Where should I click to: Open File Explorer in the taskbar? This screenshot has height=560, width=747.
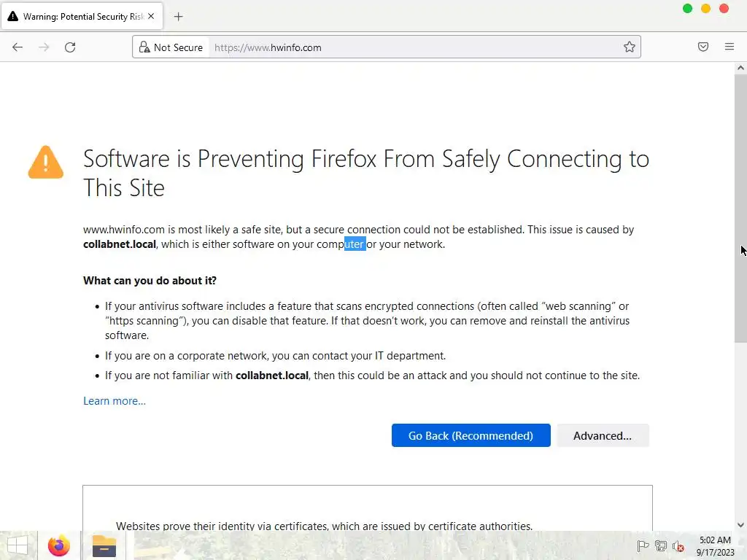104,545
